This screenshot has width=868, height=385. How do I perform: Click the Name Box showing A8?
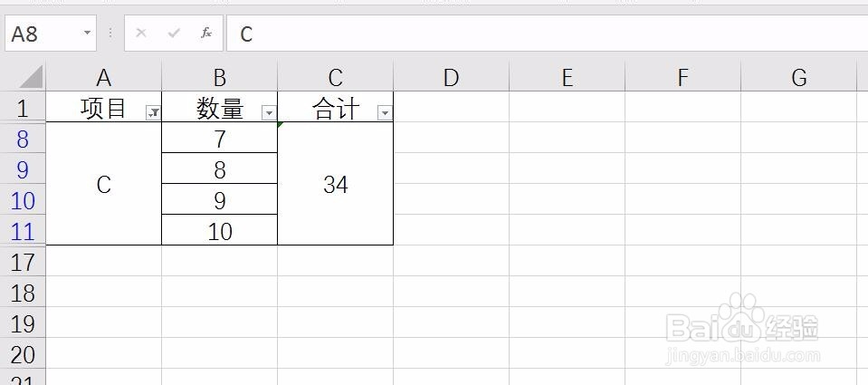click(42, 34)
